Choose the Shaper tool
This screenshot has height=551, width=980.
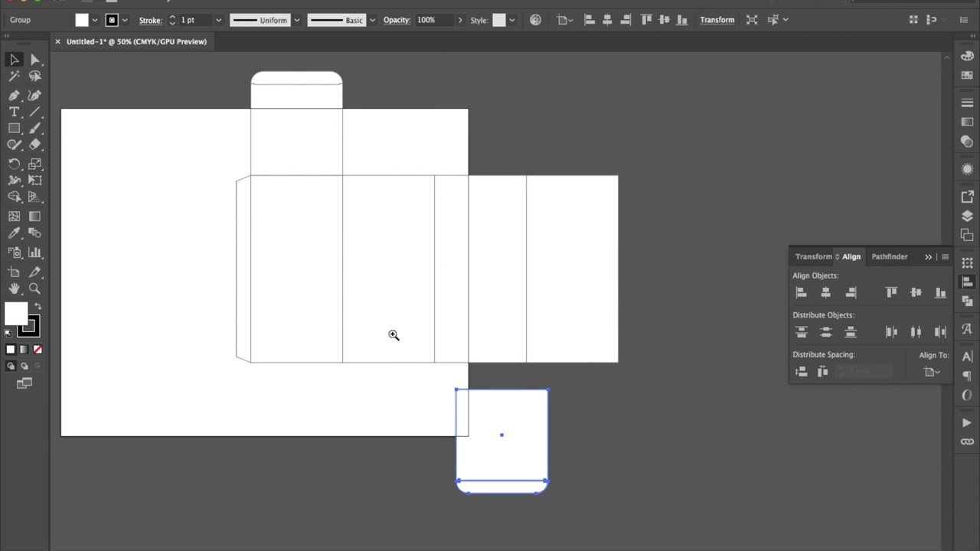pyautogui.click(x=15, y=145)
